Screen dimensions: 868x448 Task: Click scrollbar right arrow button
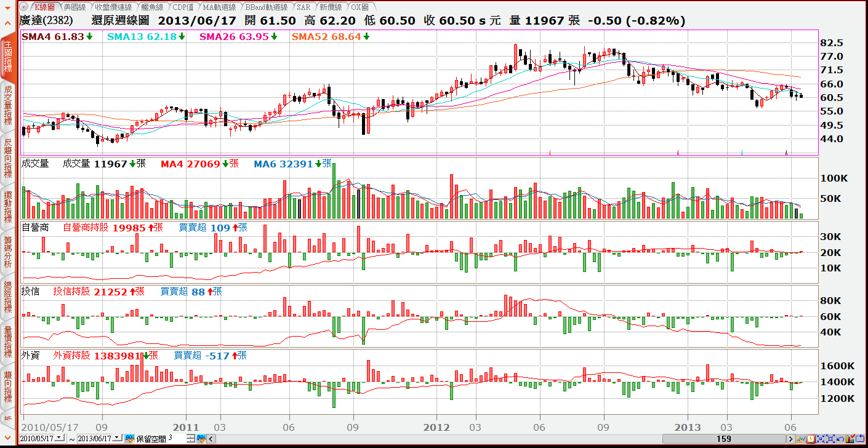click(x=790, y=438)
